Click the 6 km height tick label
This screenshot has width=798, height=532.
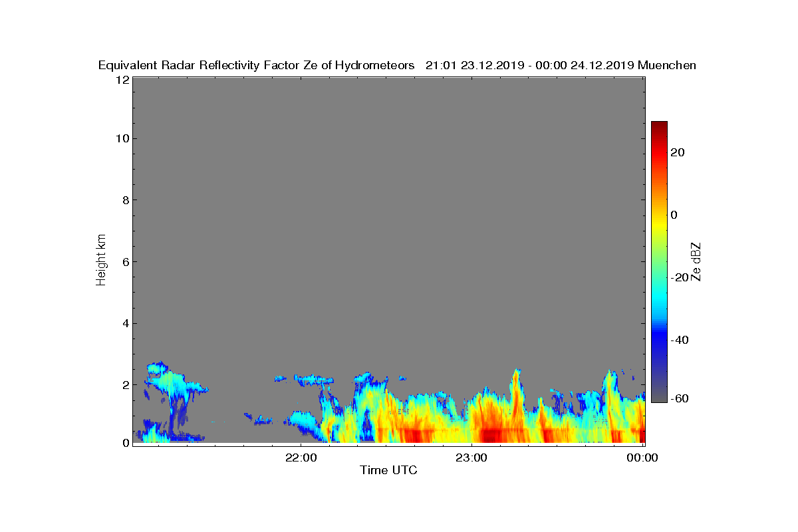coord(125,261)
